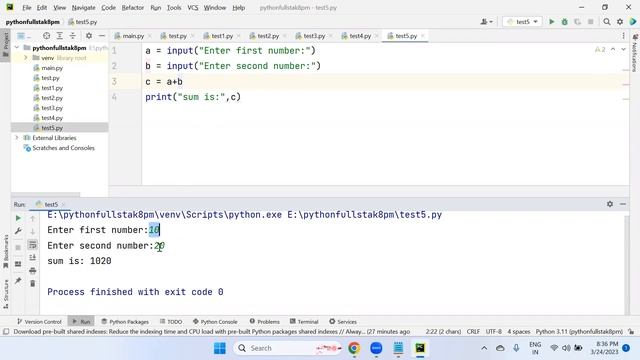
Task: Collapse the pythonfullstak8pm project root
Action: (x=17, y=48)
